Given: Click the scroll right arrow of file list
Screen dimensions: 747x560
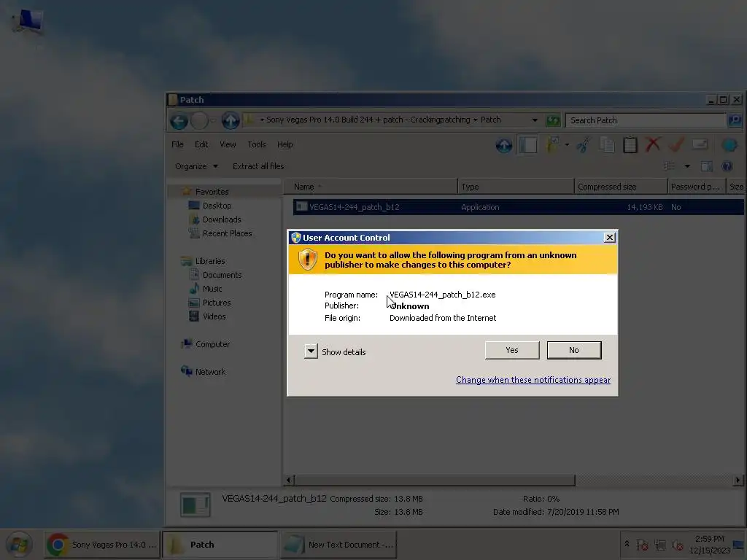Looking at the screenshot, I should coord(738,480).
